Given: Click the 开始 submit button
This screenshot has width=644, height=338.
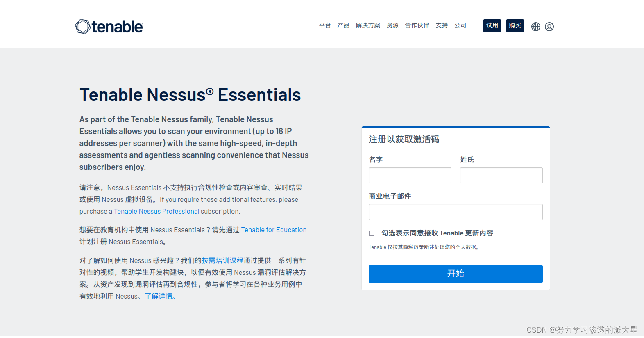Looking at the screenshot, I should (456, 274).
